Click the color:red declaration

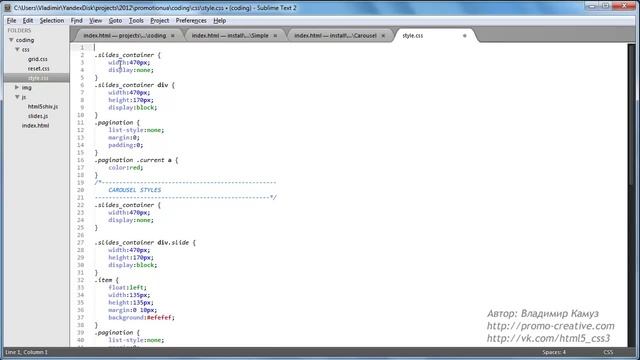pyautogui.click(x=126, y=167)
